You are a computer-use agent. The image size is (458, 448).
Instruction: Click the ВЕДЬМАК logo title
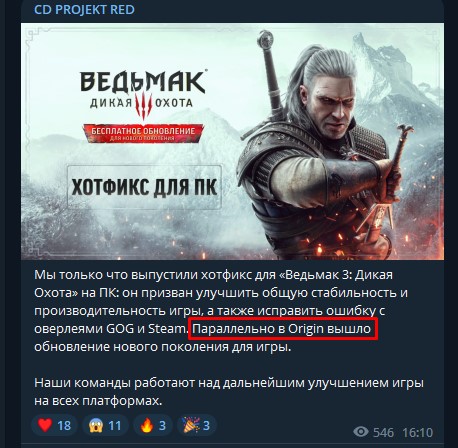pos(142,81)
